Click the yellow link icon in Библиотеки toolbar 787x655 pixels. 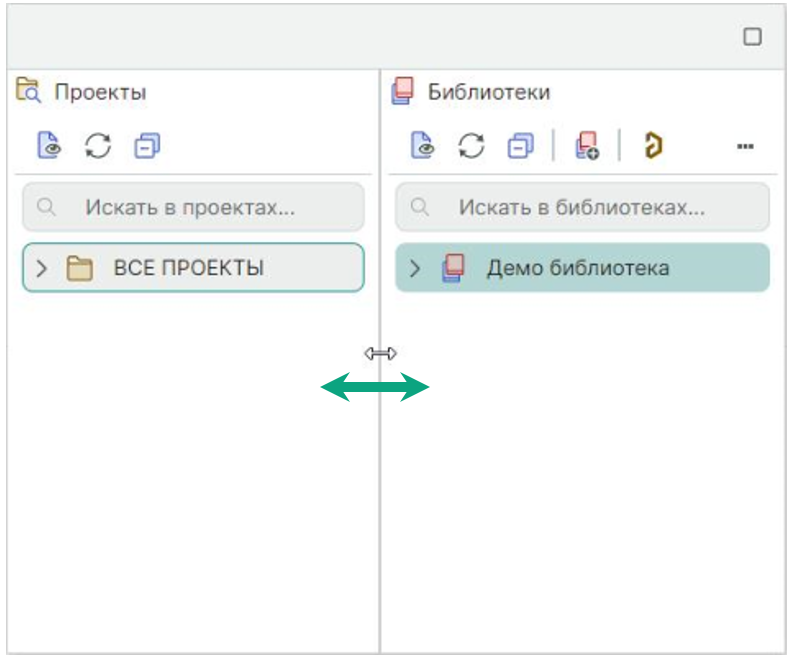[653, 146]
